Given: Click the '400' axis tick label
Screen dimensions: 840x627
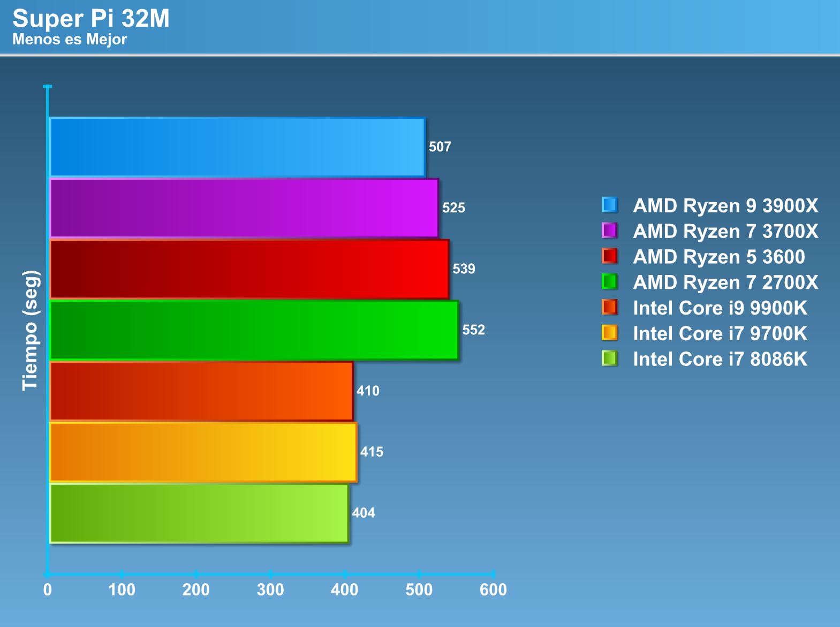Looking at the screenshot, I should [344, 590].
